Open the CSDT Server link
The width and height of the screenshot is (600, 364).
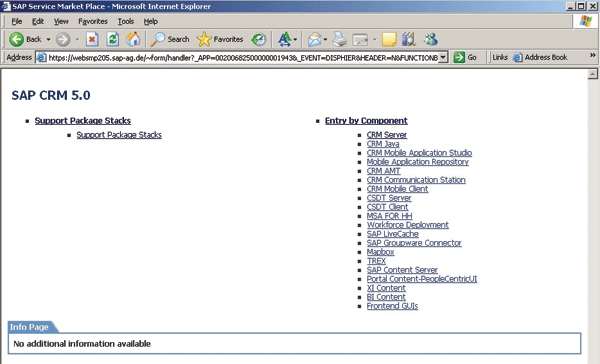(389, 198)
